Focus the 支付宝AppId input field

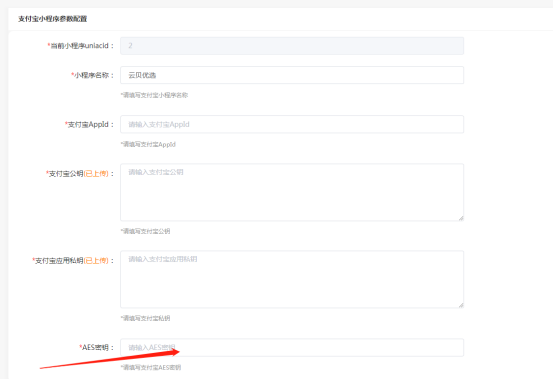[x=292, y=124]
